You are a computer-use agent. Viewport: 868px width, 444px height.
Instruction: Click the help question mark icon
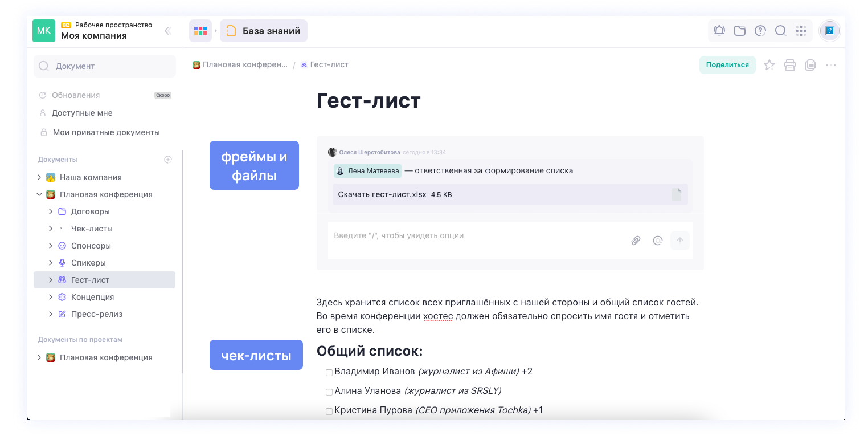point(760,31)
